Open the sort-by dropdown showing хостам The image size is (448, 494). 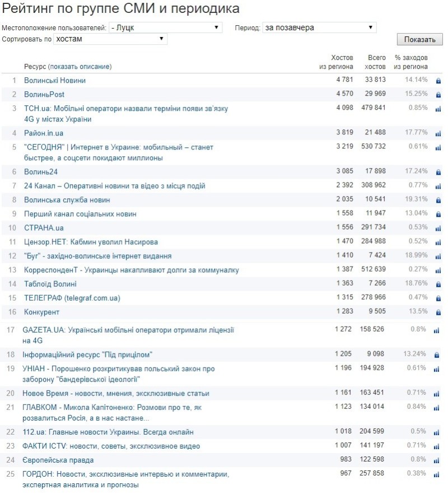[110, 39]
